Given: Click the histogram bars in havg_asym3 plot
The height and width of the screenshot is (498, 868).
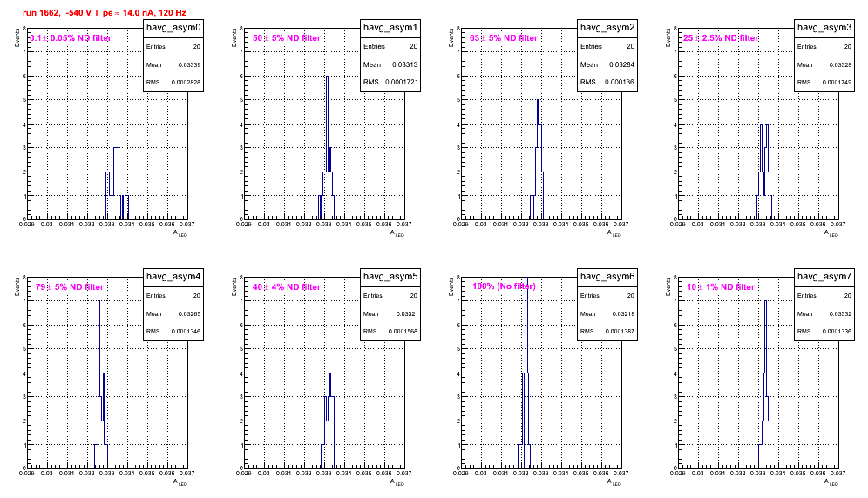Looking at the screenshot, I should click(764, 172).
